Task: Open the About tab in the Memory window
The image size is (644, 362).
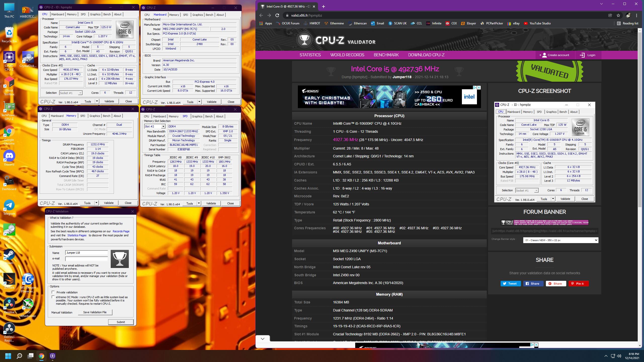Action: click(x=117, y=116)
